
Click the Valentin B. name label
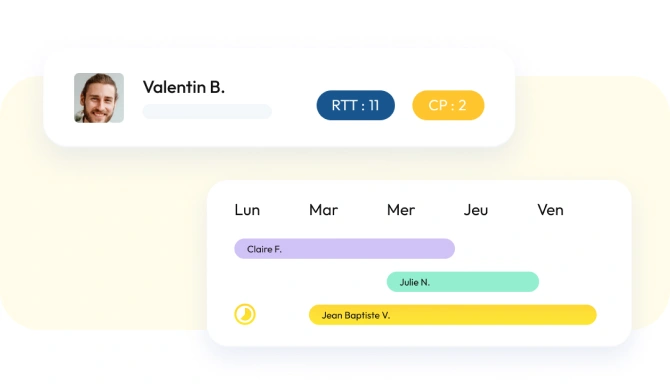pyautogui.click(x=184, y=87)
